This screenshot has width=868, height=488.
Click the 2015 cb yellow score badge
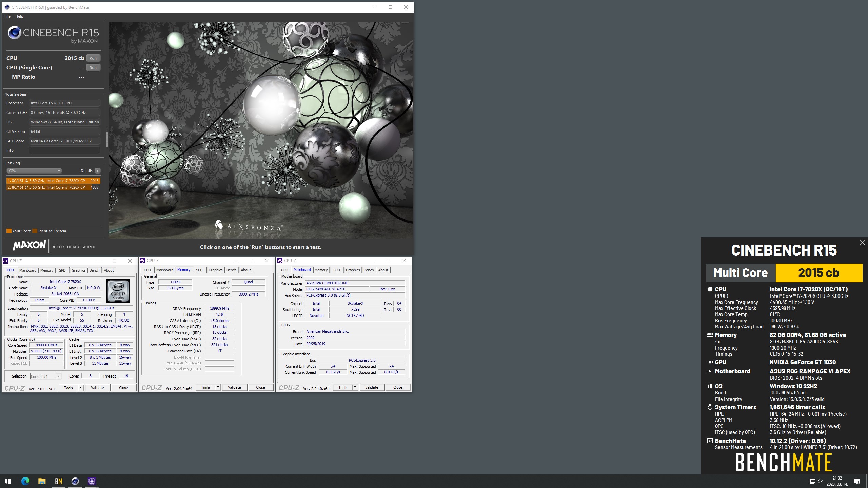[x=819, y=273]
